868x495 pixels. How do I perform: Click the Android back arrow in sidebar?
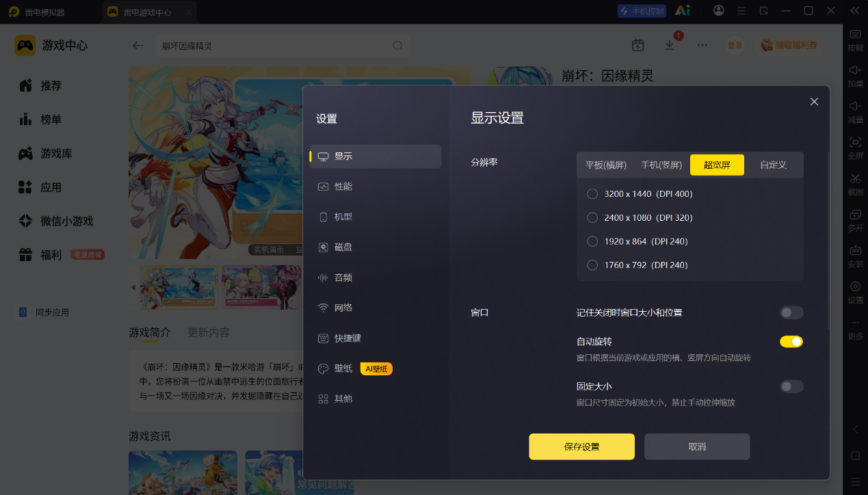point(855,429)
